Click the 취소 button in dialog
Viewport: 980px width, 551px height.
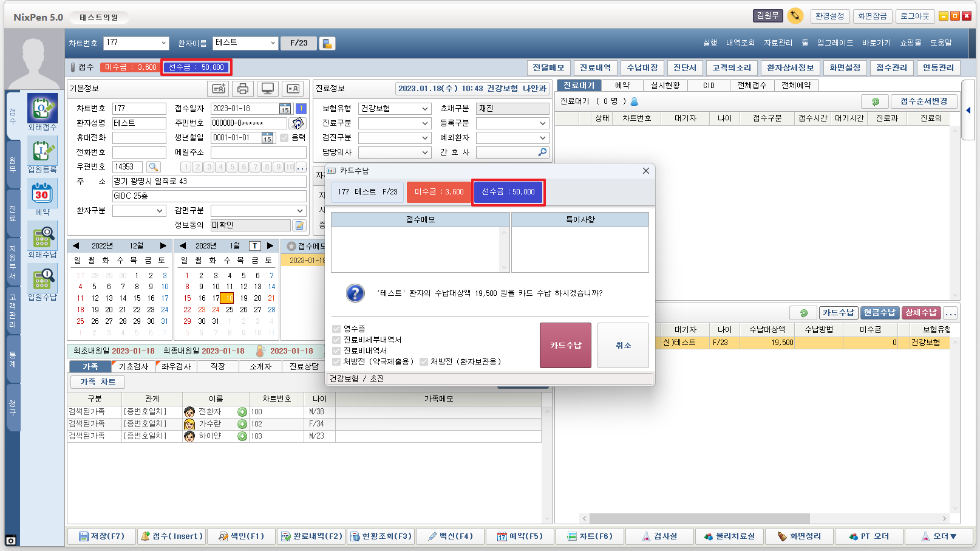(623, 345)
